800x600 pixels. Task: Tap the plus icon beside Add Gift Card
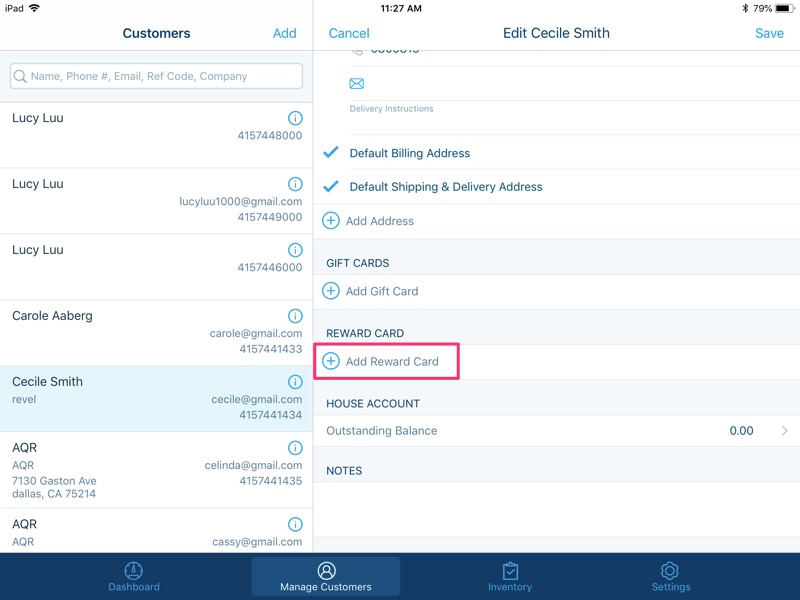331,291
